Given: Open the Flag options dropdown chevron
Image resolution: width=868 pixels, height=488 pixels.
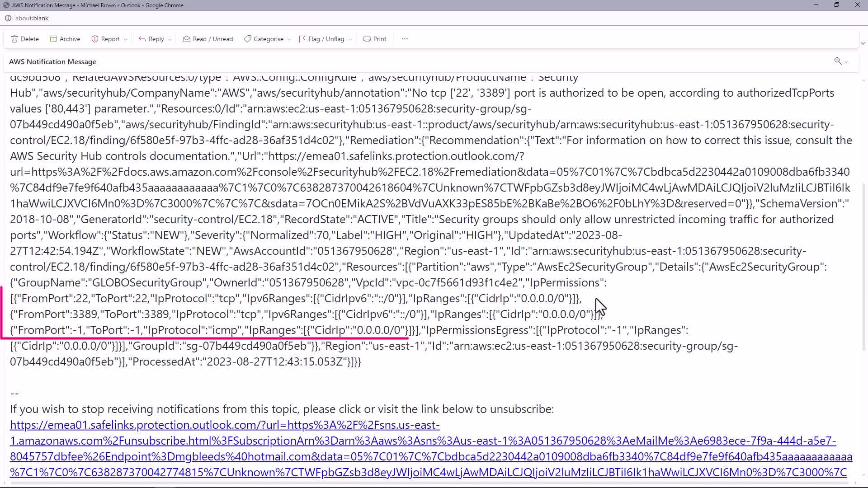Looking at the screenshot, I should click(350, 39).
